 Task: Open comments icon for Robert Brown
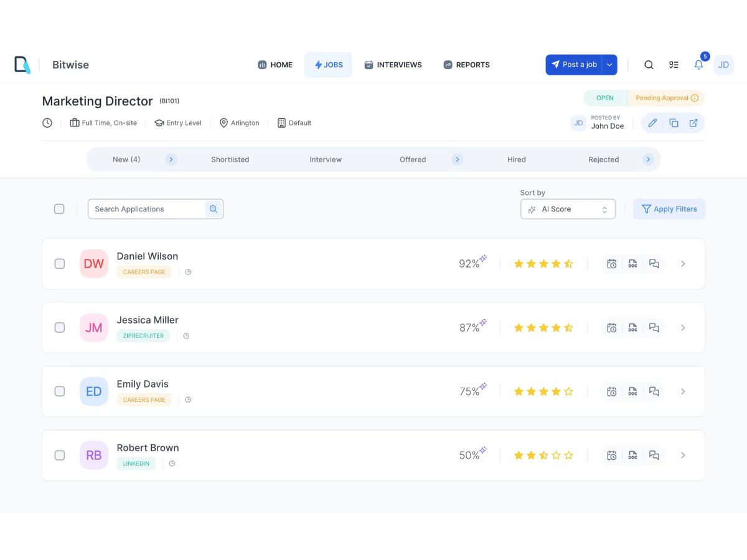pyautogui.click(x=654, y=455)
